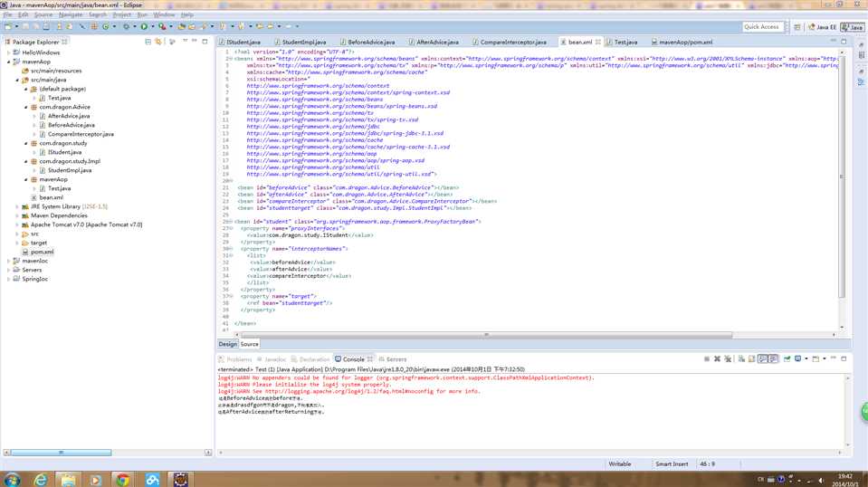The image size is (868, 487).
Task: Click the Run green play toolbar button
Action: click(x=144, y=26)
